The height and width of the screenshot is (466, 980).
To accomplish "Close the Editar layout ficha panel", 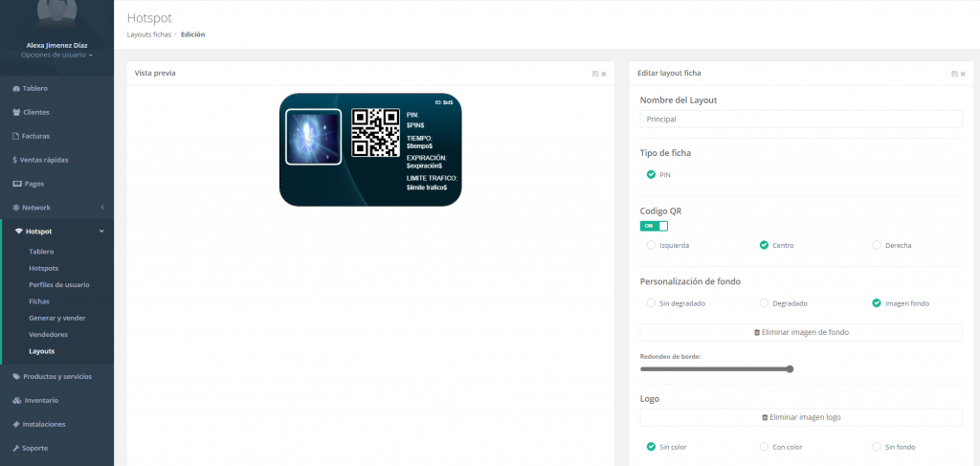I will pos(963,74).
